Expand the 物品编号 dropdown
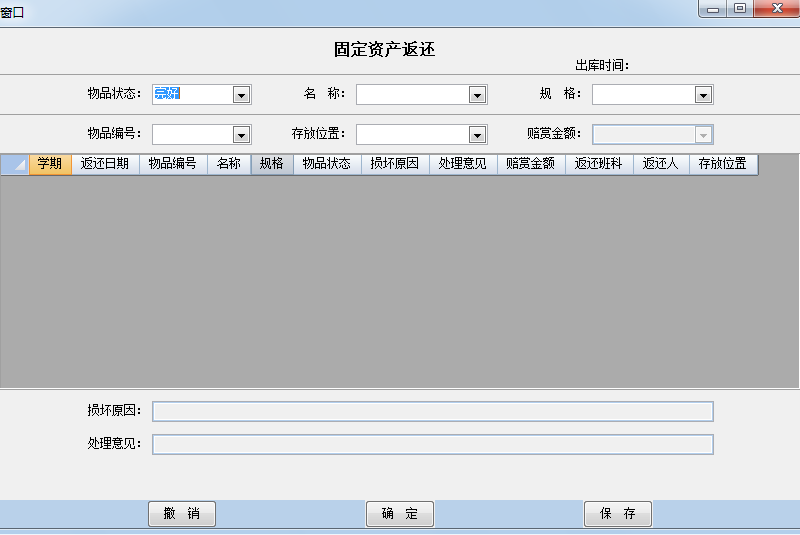This screenshot has width=800, height=535. 241,135
